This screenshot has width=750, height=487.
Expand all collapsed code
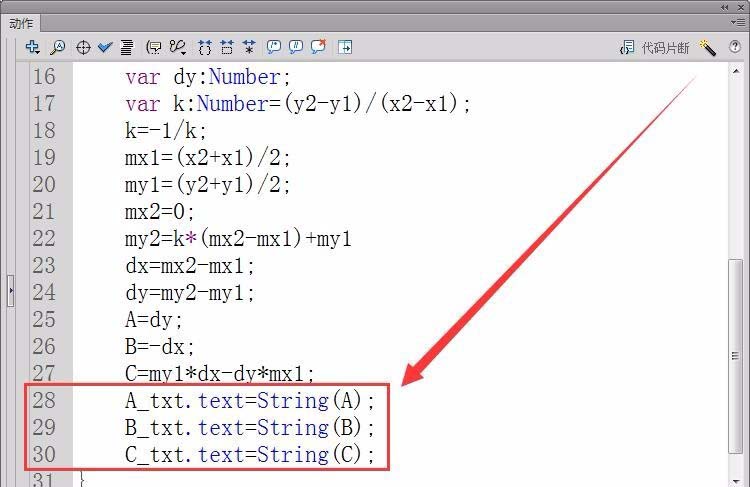tap(249, 47)
